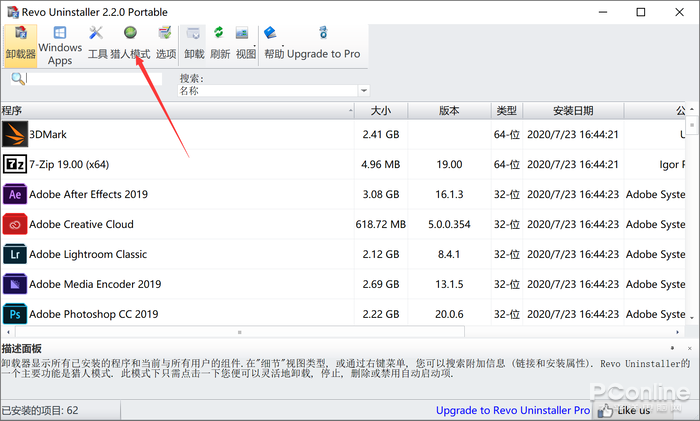Click the 8.4.1 version cell
Image resolution: width=700 pixels, height=421 pixels.
449,254
